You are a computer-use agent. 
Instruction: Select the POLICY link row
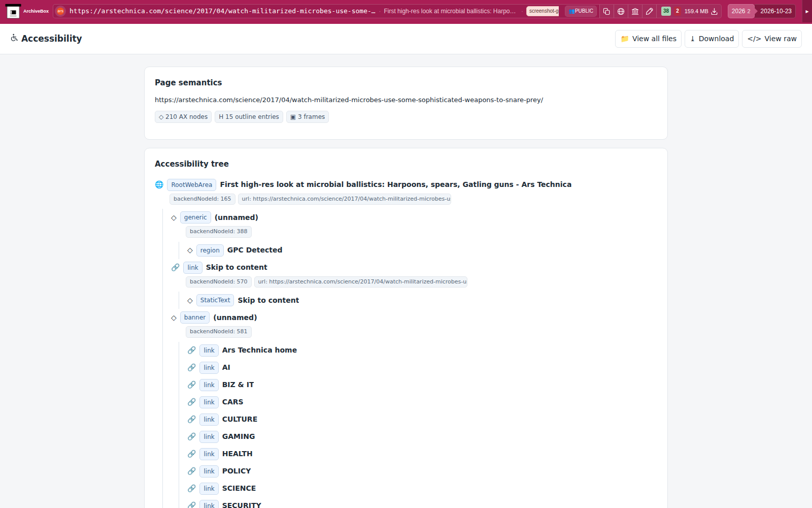[219, 471]
